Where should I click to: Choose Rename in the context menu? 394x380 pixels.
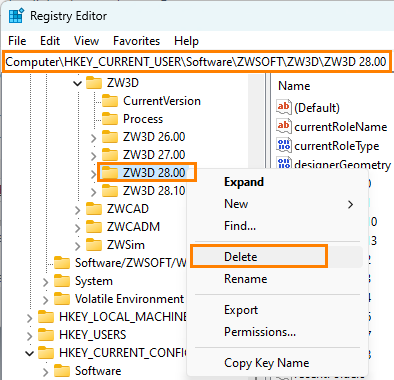tap(278, 279)
